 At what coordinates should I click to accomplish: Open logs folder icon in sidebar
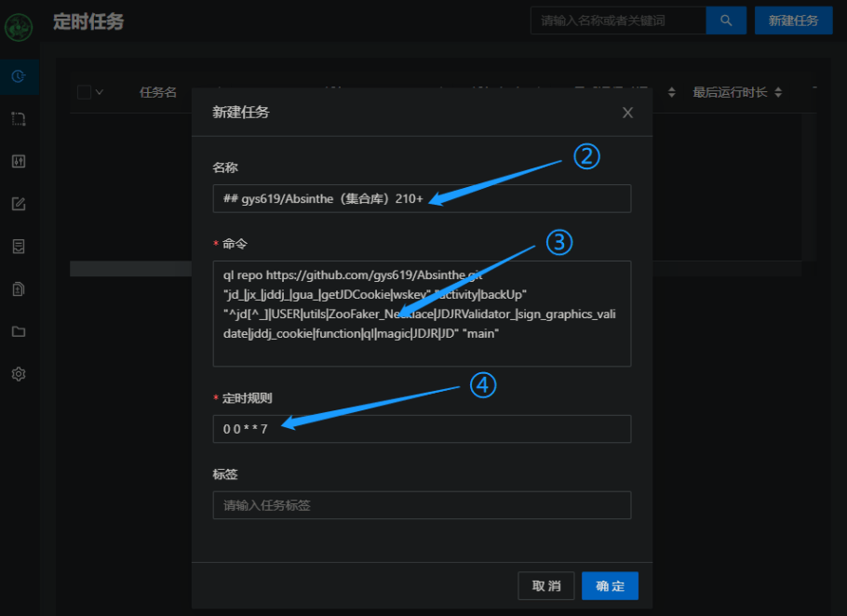point(19,331)
